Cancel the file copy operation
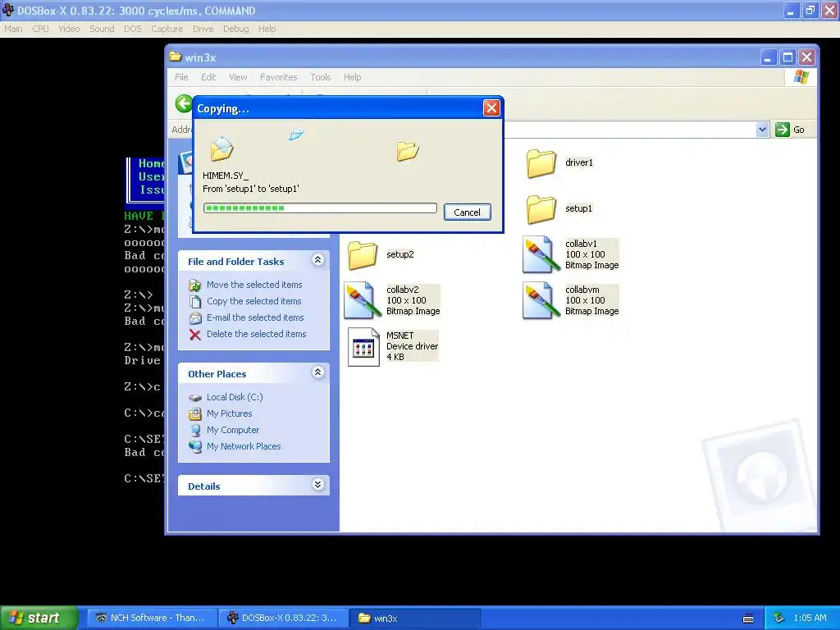 point(467,212)
